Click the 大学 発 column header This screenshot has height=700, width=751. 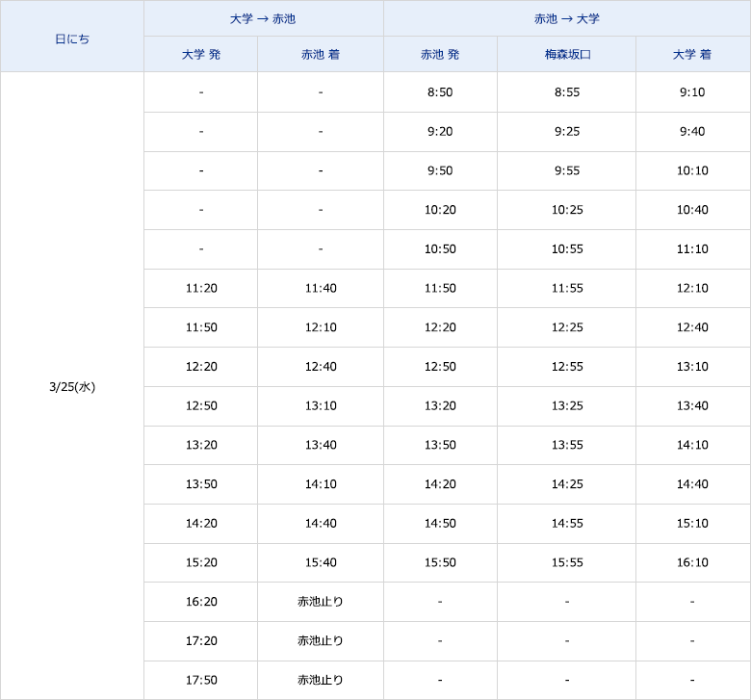pyautogui.click(x=201, y=54)
